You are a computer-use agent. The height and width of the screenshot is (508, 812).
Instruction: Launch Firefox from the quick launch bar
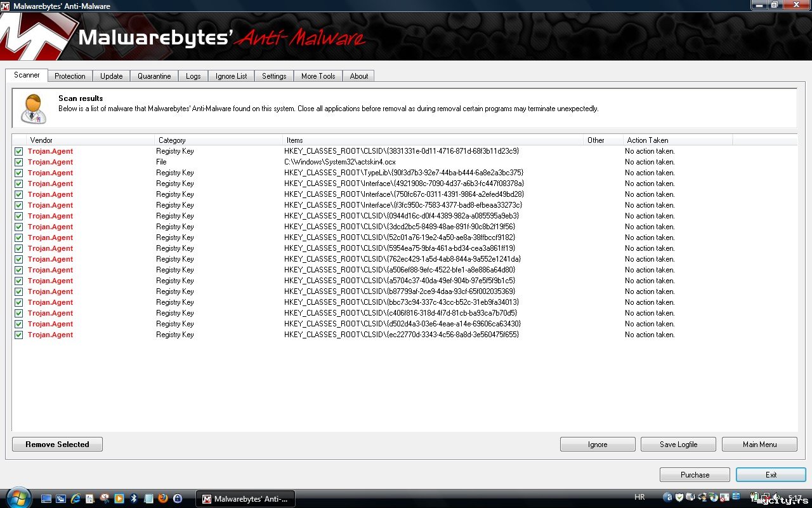[x=163, y=498]
